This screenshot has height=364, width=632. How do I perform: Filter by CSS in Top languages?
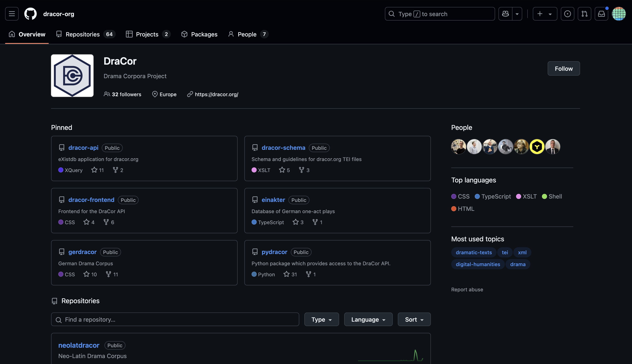461,196
